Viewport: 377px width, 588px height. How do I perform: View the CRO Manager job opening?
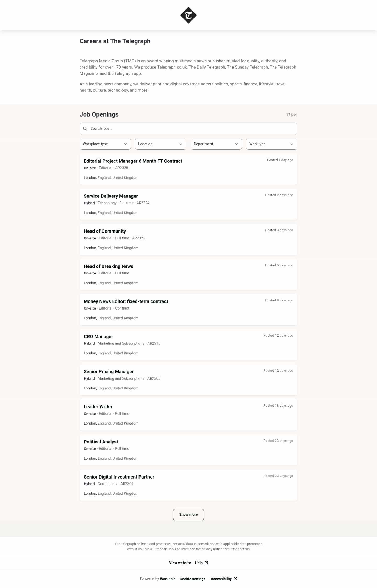(98, 337)
